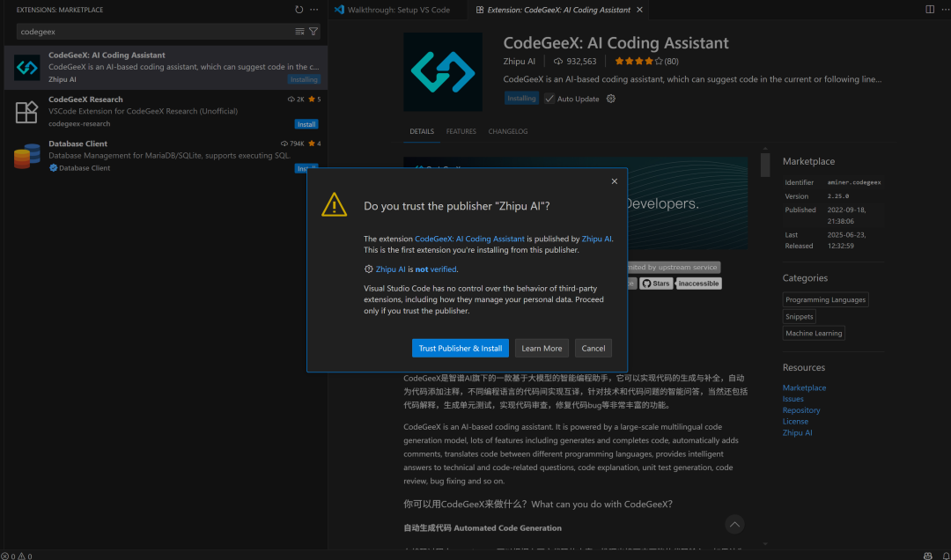Click Trust Publisher & Install
This screenshot has width=951, height=560.
pos(461,349)
